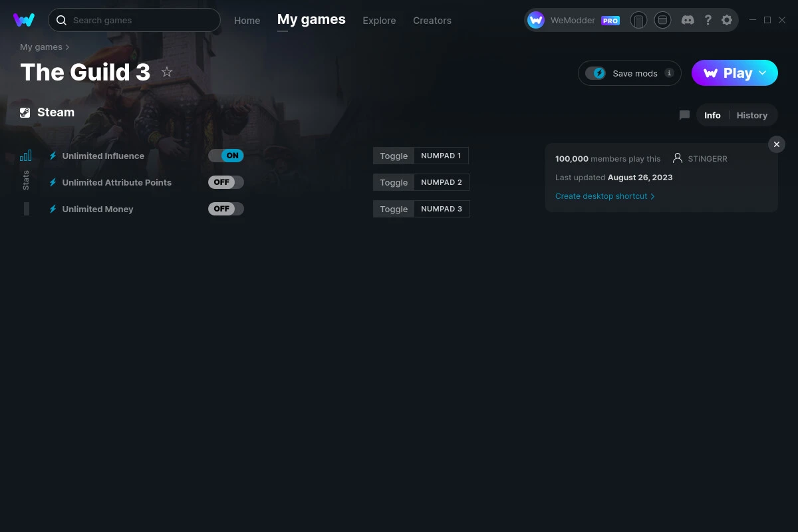This screenshot has height=532, width=798.
Task: Click the Steam platform label
Action: (56, 112)
